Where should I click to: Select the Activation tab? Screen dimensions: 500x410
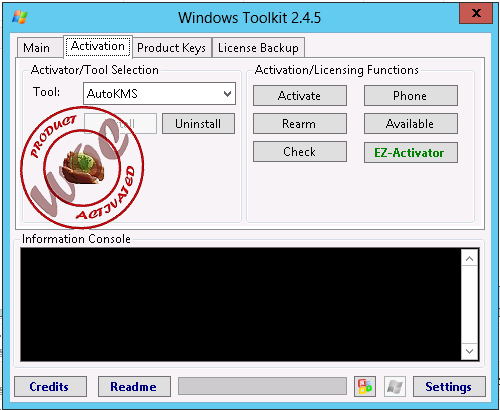tap(98, 46)
